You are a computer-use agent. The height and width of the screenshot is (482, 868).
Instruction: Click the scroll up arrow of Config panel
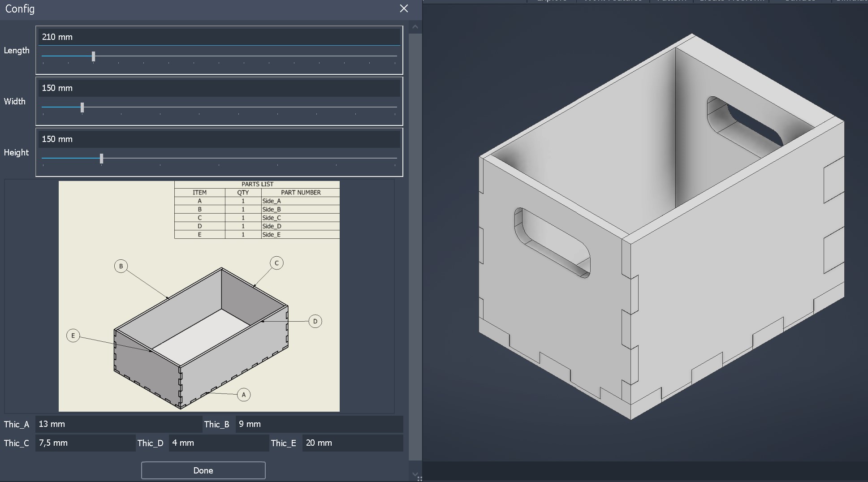(415, 27)
